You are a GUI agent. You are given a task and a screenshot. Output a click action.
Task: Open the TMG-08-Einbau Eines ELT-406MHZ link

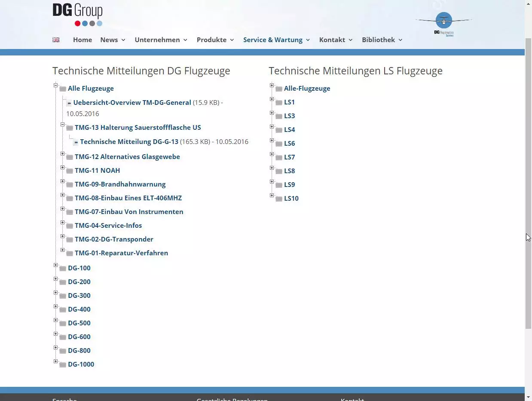coord(128,198)
